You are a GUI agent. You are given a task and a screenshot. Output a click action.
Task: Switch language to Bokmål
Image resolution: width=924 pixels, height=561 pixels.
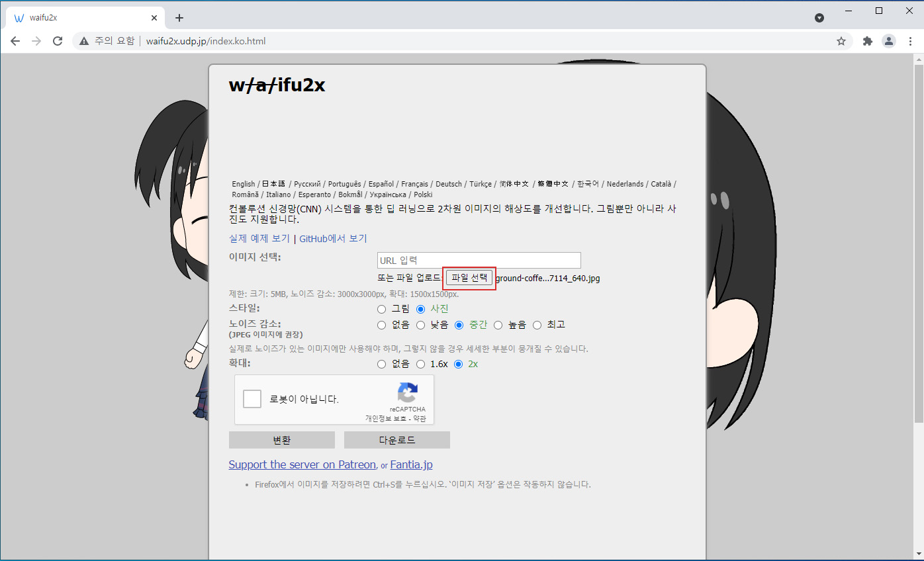[350, 194]
